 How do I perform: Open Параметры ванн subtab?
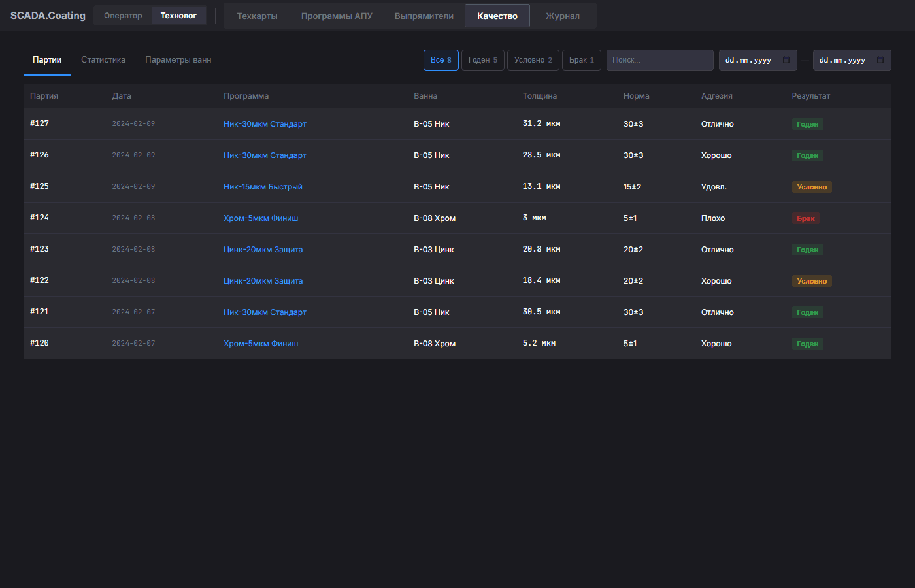pos(178,60)
